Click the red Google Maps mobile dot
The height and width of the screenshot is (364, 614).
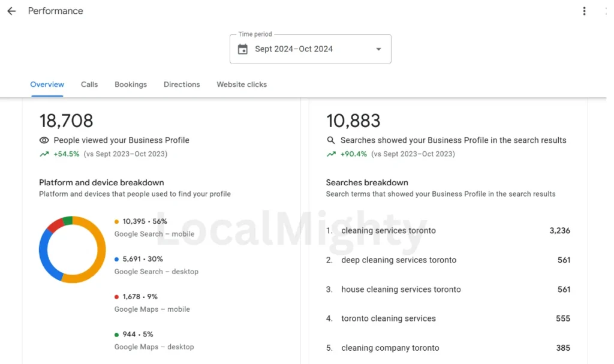(117, 297)
